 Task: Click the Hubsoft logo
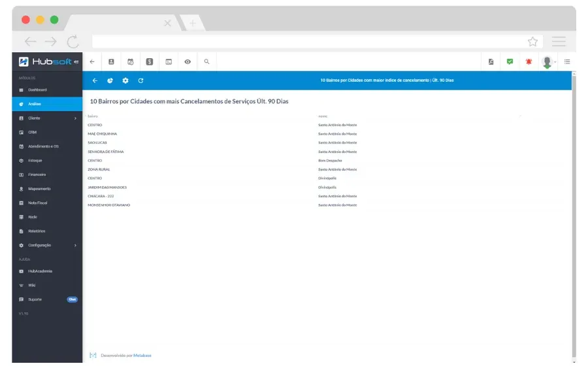pyautogui.click(x=45, y=61)
